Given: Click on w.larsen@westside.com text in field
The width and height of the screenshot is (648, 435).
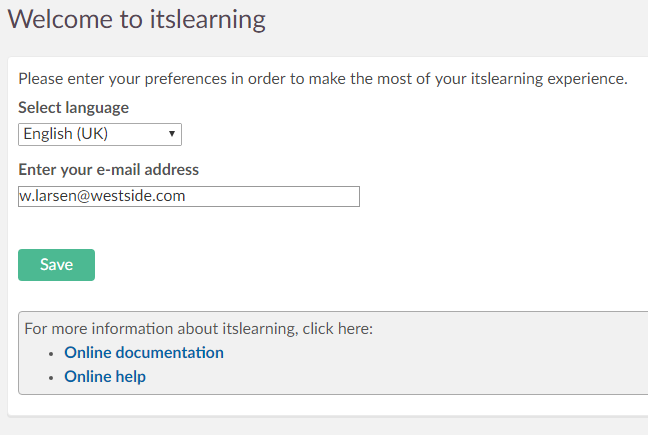Looking at the screenshot, I should 102,196.
